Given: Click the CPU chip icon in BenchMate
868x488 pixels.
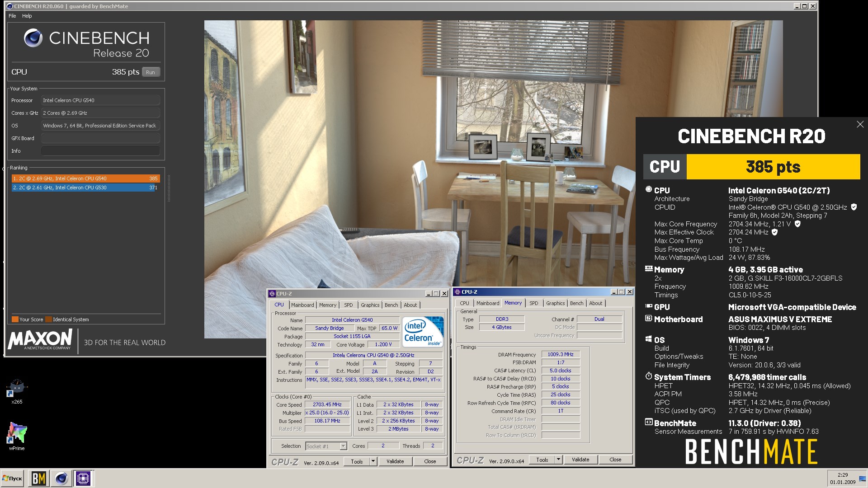Looking at the screenshot, I should pyautogui.click(x=648, y=190).
